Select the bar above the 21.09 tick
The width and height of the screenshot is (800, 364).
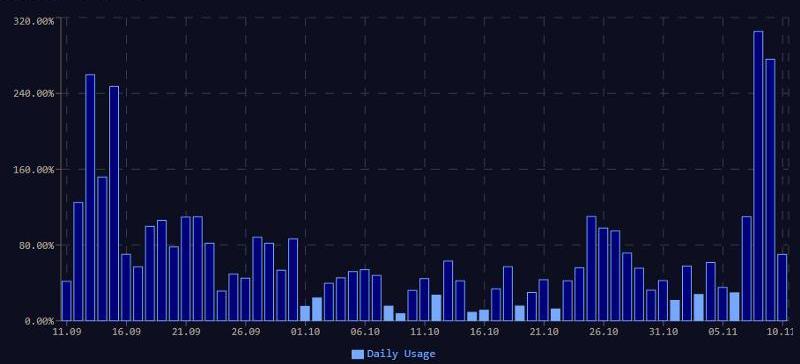pyautogui.click(x=186, y=269)
